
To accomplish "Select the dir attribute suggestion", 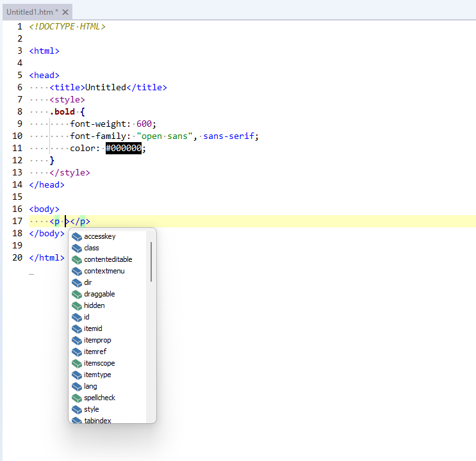I will pos(88,282).
